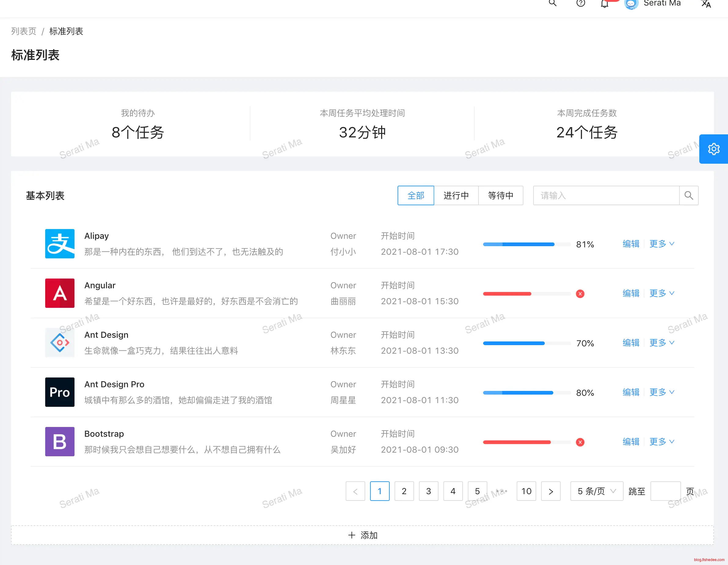Click the 添加 add button
This screenshot has height=565, width=728.
[362, 535]
